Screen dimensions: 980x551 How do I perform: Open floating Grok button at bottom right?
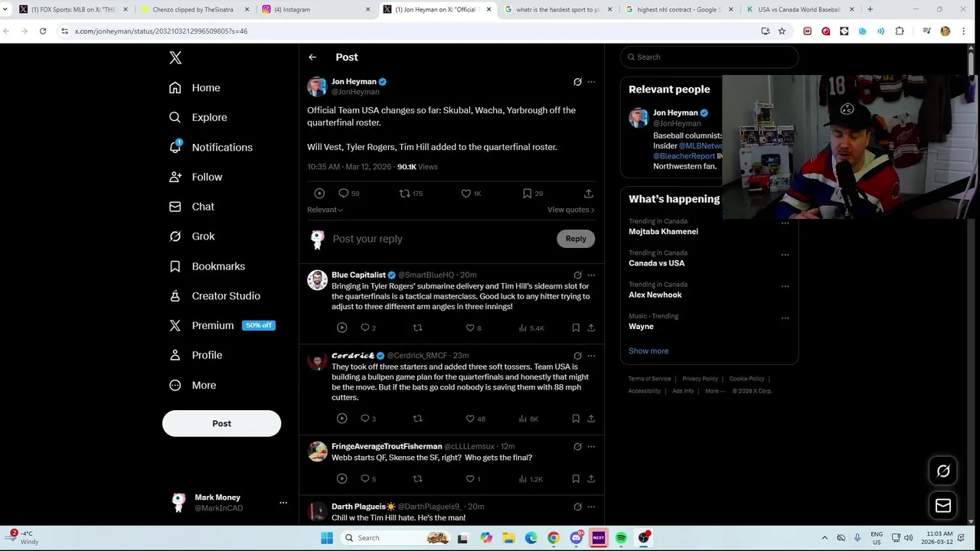pyautogui.click(x=943, y=471)
